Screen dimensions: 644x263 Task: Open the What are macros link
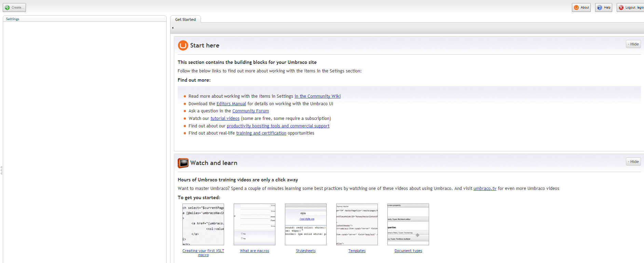pyautogui.click(x=255, y=251)
